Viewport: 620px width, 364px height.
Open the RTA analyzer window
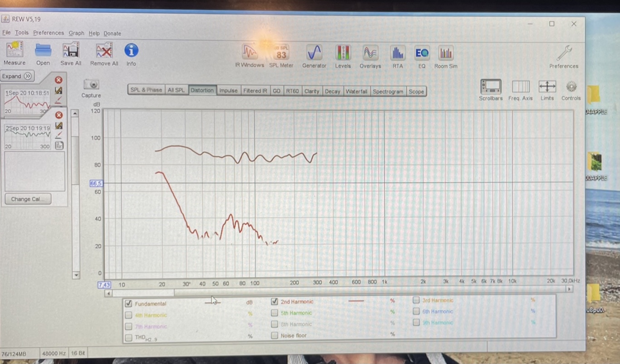[398, 53]
